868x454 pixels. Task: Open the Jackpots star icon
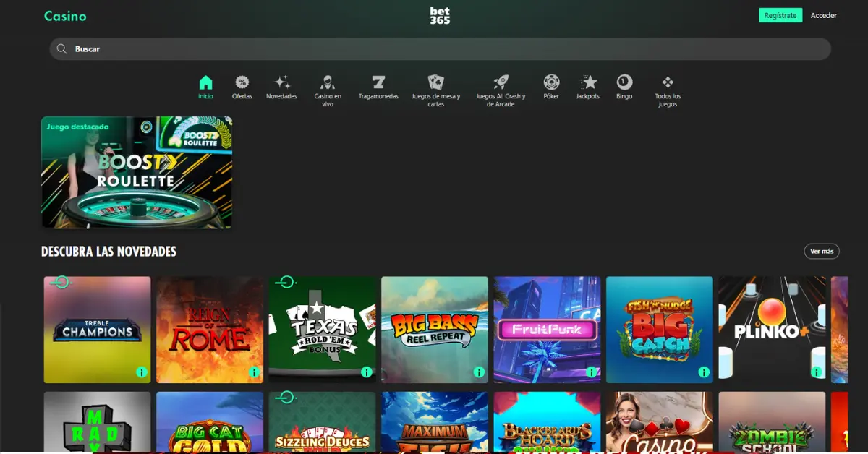[589, 82]
